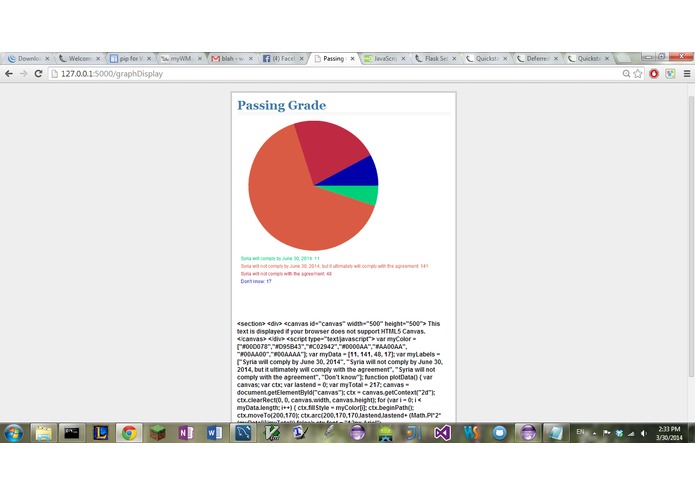Viewport: 695px width, 494px height.
Task: Open the Chrome hamburger menu
Action: pyautogui.click(x=687, y=74)
